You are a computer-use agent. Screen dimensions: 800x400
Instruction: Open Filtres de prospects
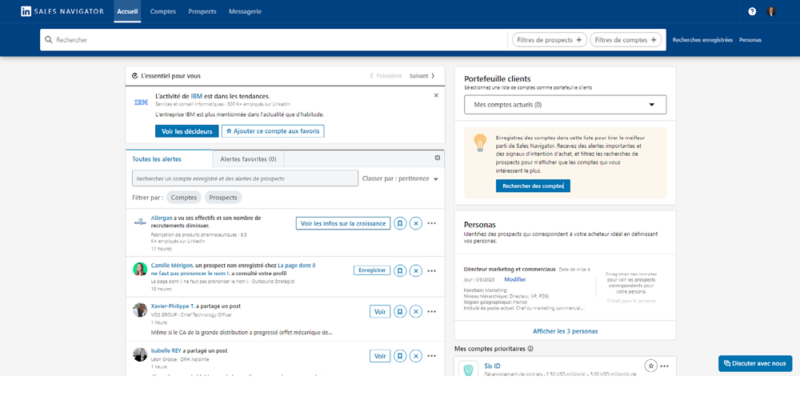549,40
